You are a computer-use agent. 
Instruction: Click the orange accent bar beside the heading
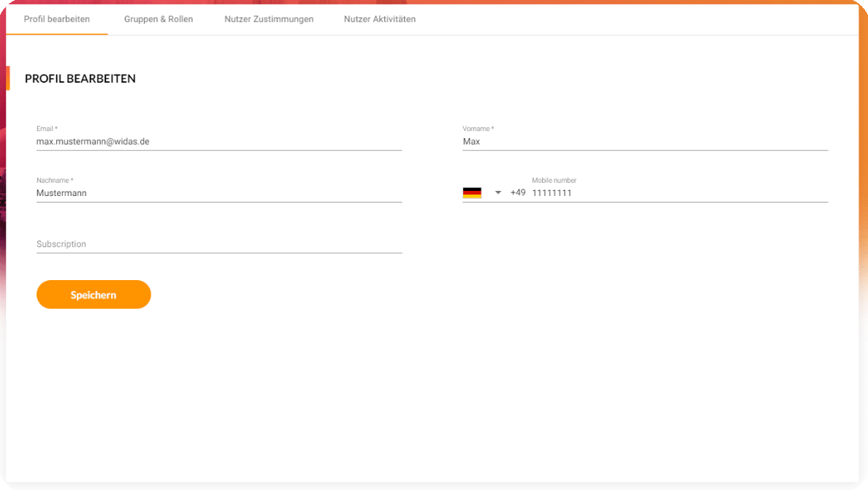pos(8,78)
